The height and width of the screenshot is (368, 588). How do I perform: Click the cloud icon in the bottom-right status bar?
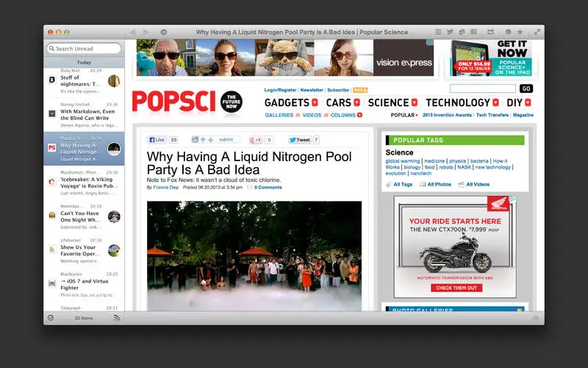pos(536,318)
